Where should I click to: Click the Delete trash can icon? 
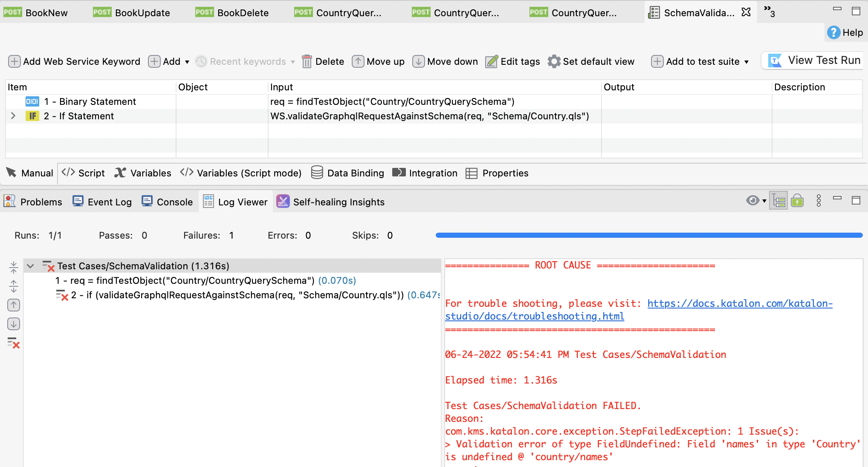[307, 61]
